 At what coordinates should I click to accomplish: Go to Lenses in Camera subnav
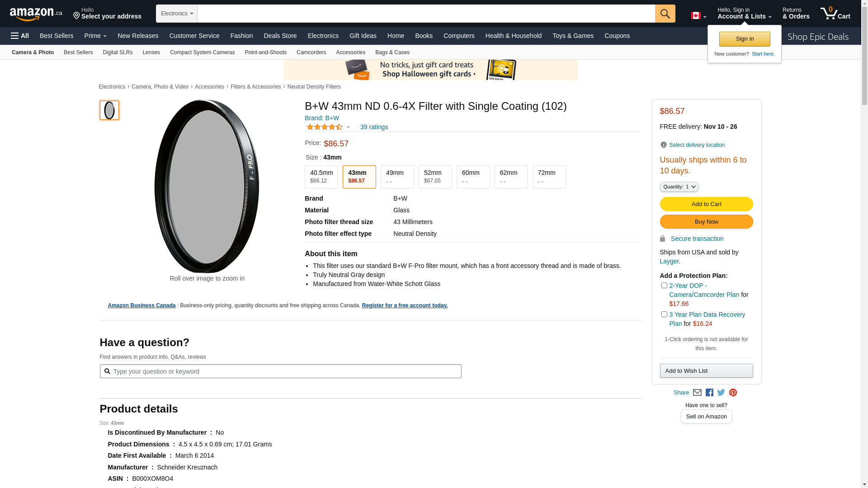coord(151,52)
